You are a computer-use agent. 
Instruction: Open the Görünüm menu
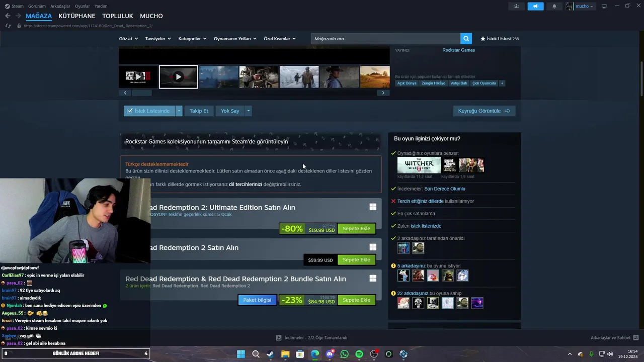(x=37, y=6)
